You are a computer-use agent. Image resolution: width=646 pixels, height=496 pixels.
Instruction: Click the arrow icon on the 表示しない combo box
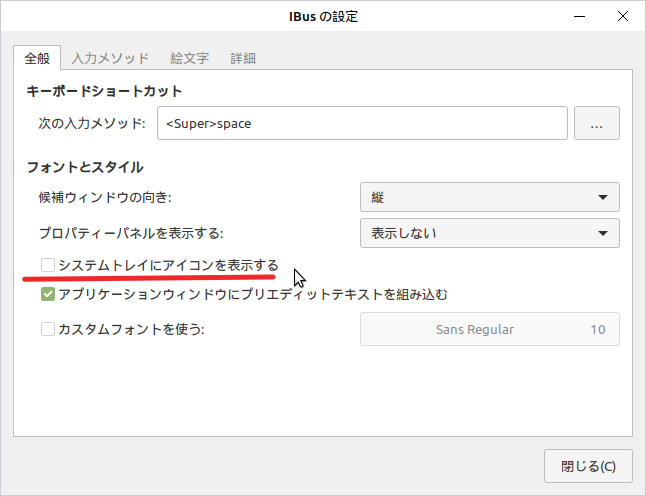point(603,234)
